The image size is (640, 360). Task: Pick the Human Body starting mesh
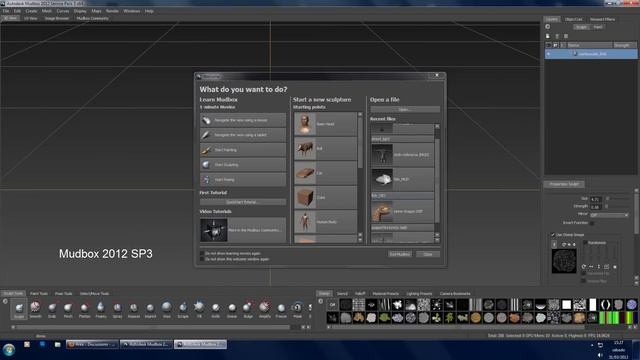(x=325, y=222)
